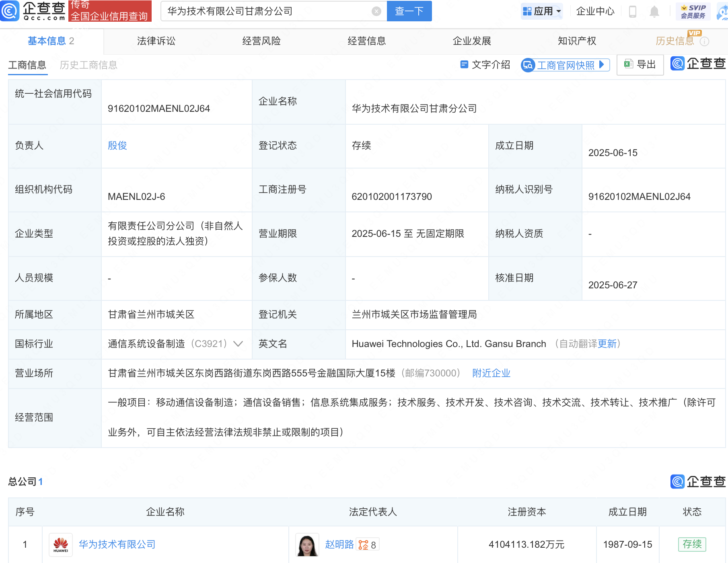This screenshot has width=728, height=563.
Task: Click the Huawei company logo thumbnail
Action: [x=61, y=545]
